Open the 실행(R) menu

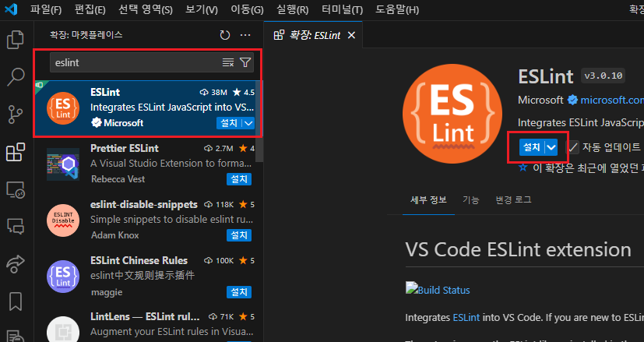[293, 9]
